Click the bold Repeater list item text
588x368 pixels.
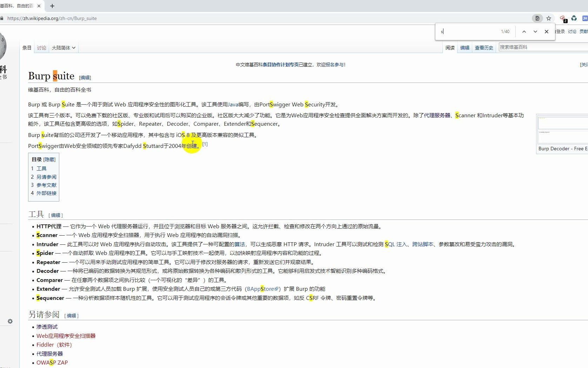tap(48, 262)
